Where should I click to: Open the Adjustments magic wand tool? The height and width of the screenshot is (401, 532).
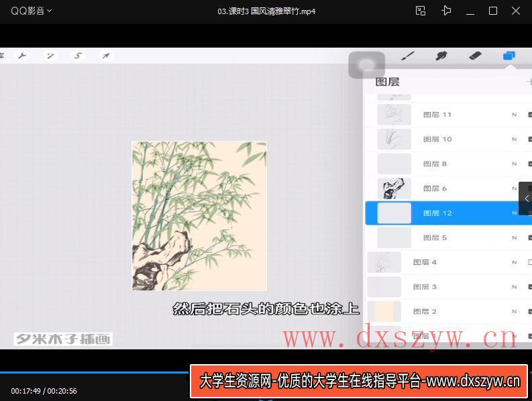(50, 56)
